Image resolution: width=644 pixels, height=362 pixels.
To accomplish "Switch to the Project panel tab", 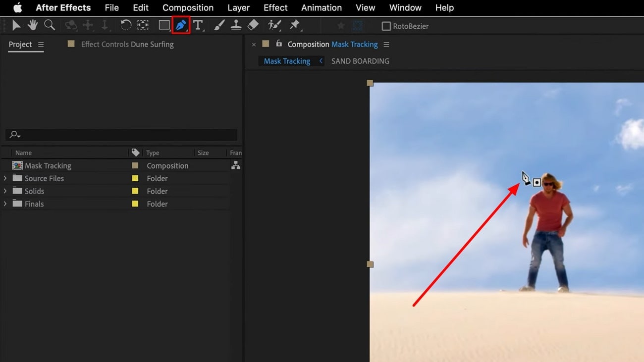I will point(20,45).
